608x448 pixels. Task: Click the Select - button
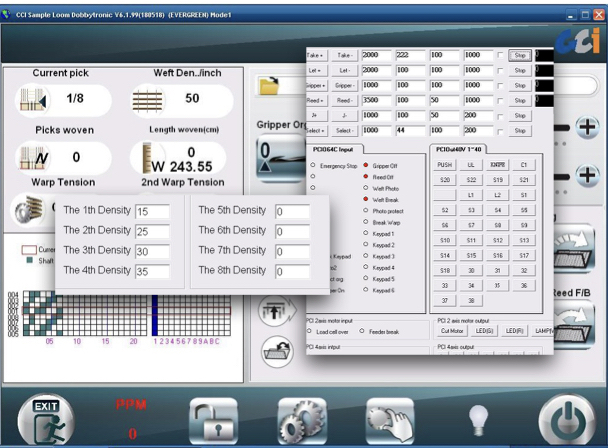coord(345,131)
